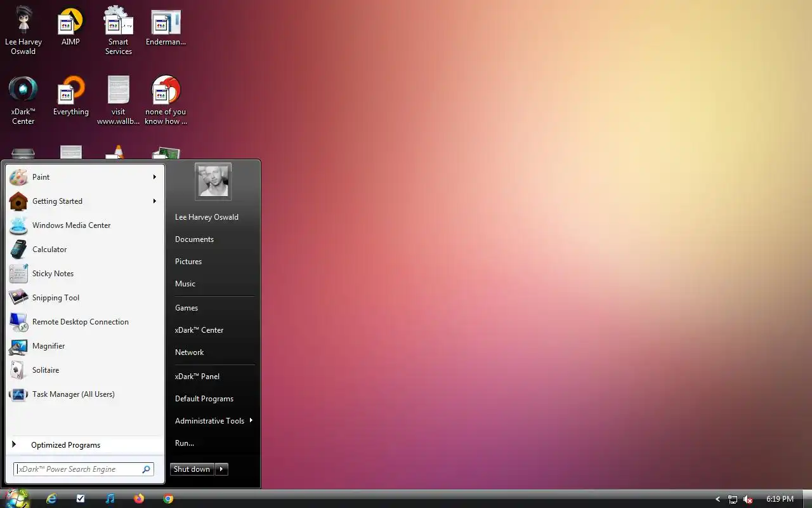Viewport: 812px width, 508px height.
Task: Start the Snipping Tool
Action: [85, 298]
